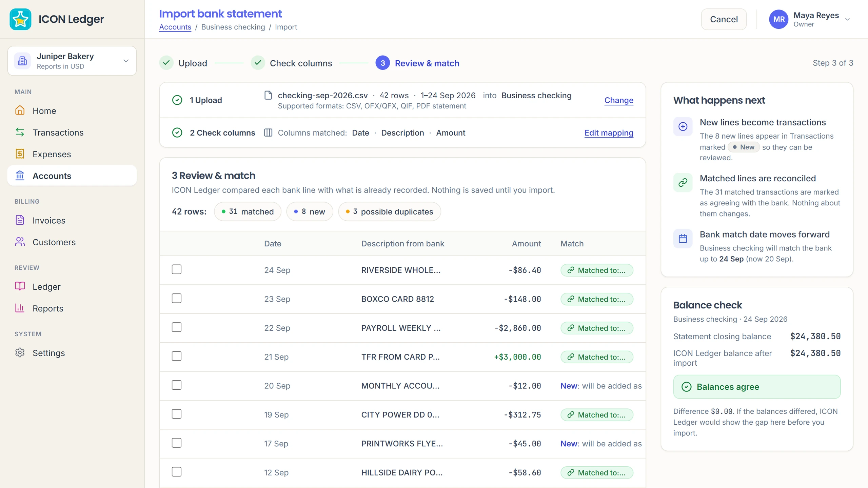868x488 pixels.
Task: Filter by 31 matched chip
Action: coord(248,211)
